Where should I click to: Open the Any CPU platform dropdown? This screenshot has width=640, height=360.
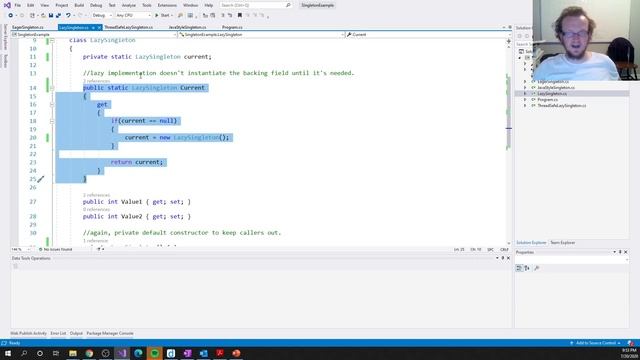133,15
